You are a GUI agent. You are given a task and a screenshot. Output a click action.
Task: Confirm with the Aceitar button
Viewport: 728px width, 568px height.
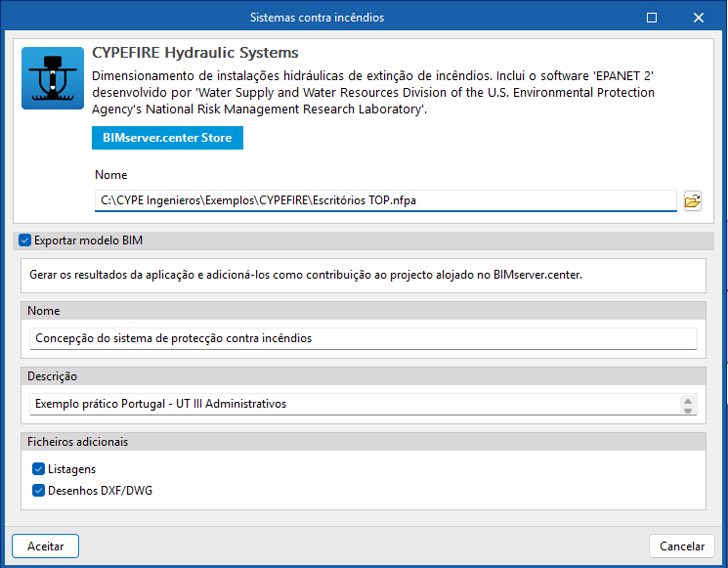[x=46, y=546]
